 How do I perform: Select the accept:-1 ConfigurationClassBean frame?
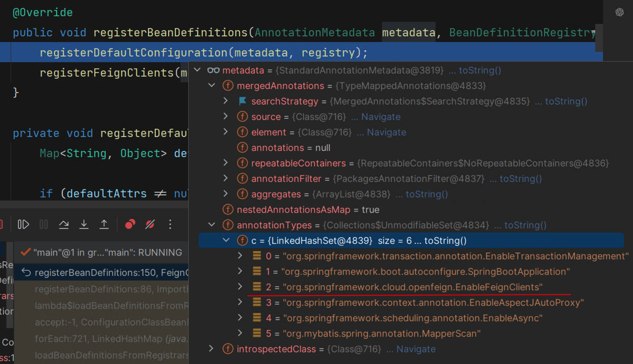[x=101, y=322]
